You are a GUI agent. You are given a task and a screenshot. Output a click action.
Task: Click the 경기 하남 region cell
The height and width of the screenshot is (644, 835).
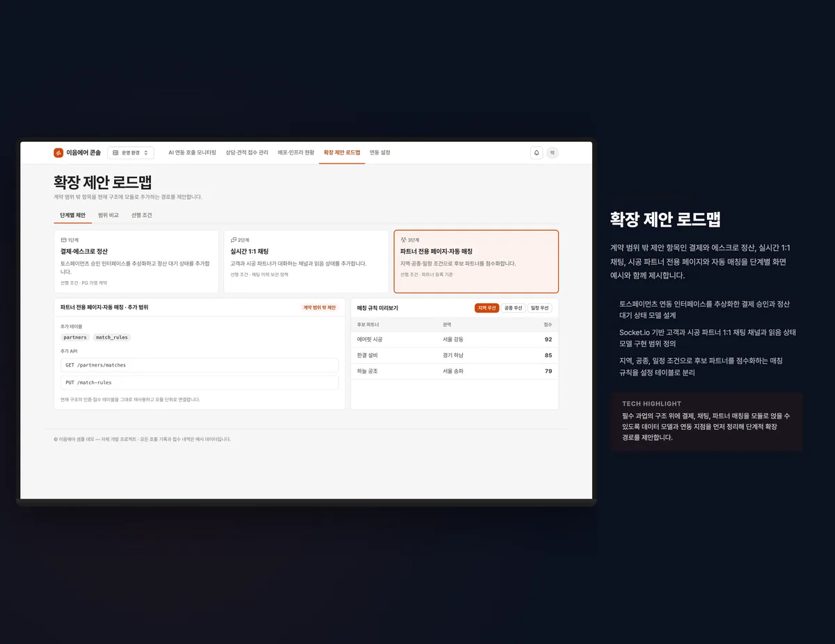point(453,355)
